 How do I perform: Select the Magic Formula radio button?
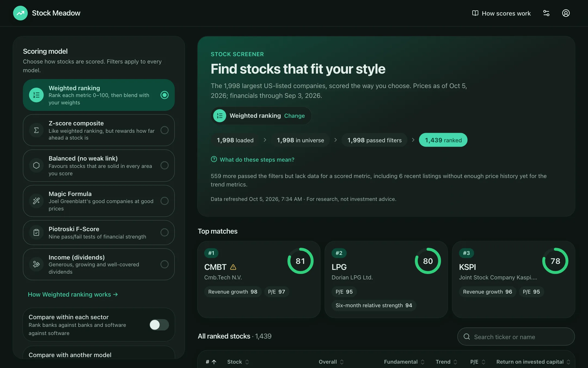(164, 201)
